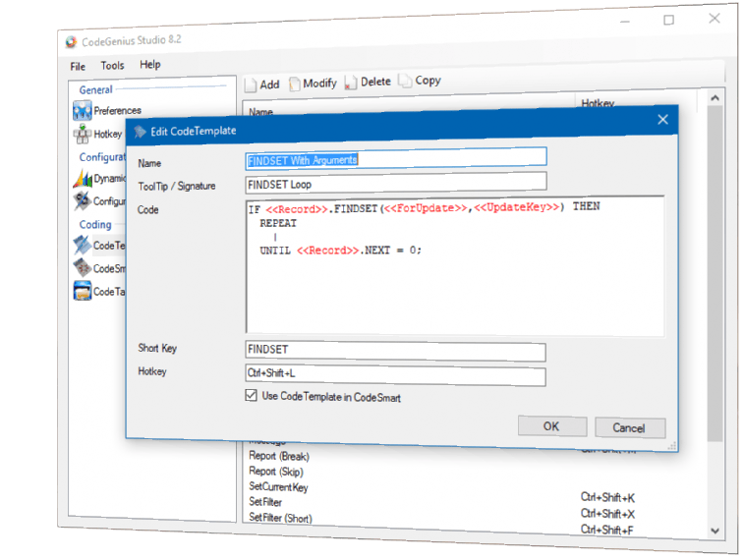Select the Dynamics icon in sidebar
This screenshot has width=744, height=560.
(x=83, y=179)
